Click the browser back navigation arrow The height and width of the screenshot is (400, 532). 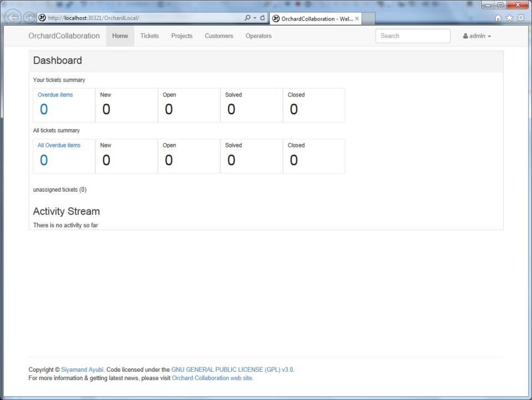coord(12,17)
